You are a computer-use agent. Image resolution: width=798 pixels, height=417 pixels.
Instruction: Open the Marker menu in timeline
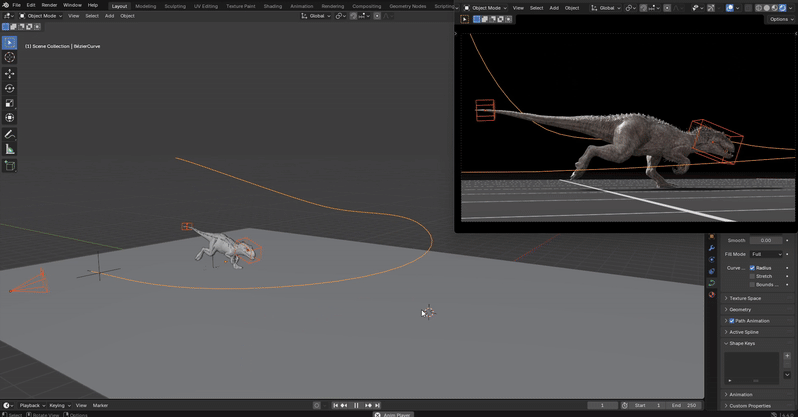tap(100, 405)
